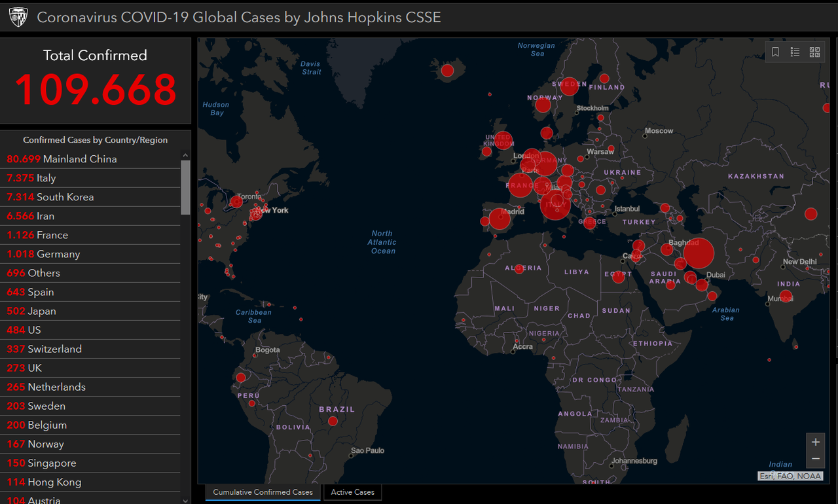This screenshot has width=838, height=504.
Task: Select Sweden row with 203 cases
Action: click(x=90, y=406)
